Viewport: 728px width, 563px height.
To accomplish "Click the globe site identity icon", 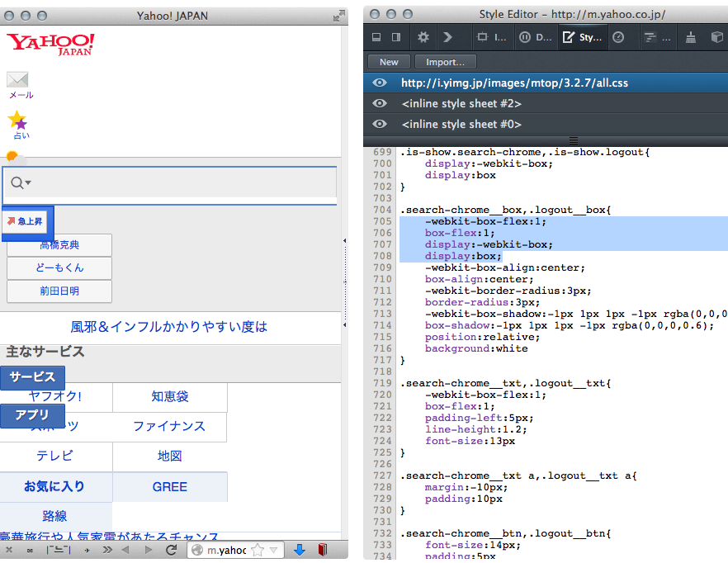I will (x=197, y=551).
